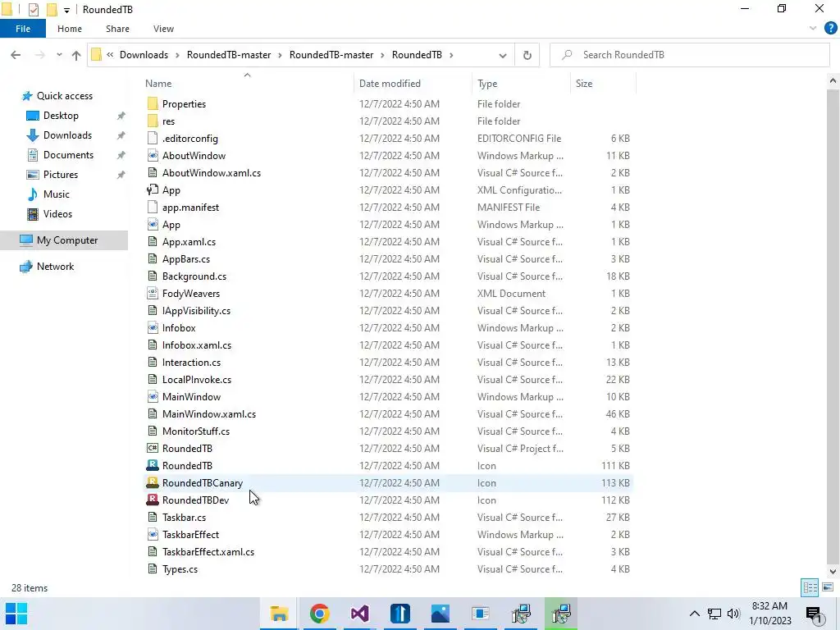This screenshot has width=840, height=630.
Task: Select the RoundedTBDev icon file
Action: click(153, 500)
